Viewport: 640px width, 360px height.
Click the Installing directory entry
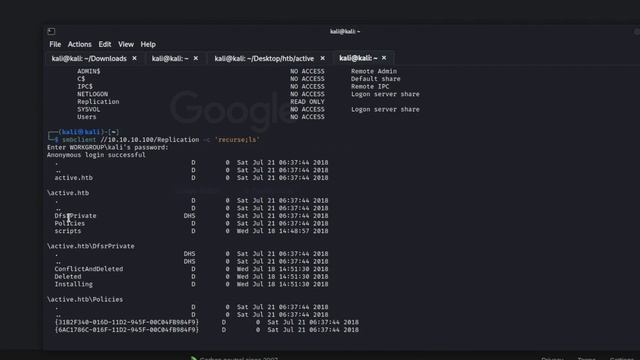click(73, 284)
